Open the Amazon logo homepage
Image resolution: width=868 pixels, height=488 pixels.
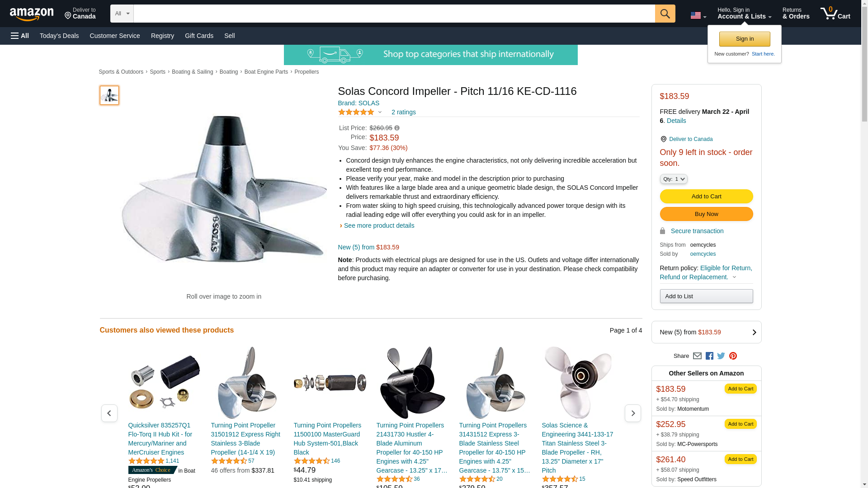(32, 14)
